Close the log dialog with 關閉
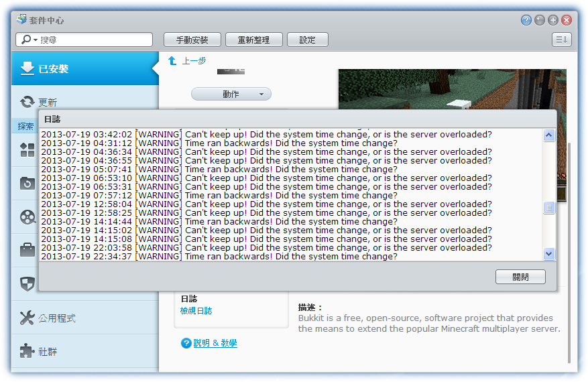 [520, 277]
